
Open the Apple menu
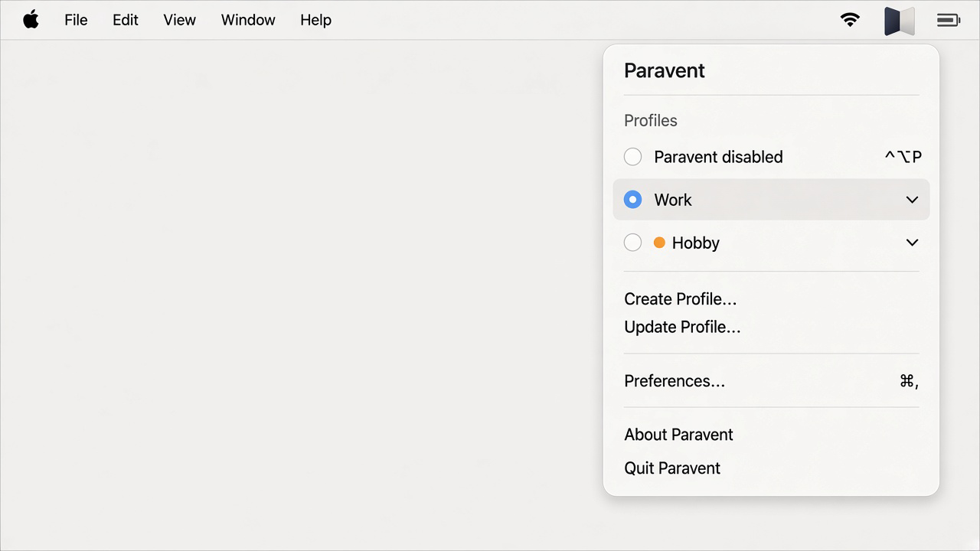[x=31, y=20]
